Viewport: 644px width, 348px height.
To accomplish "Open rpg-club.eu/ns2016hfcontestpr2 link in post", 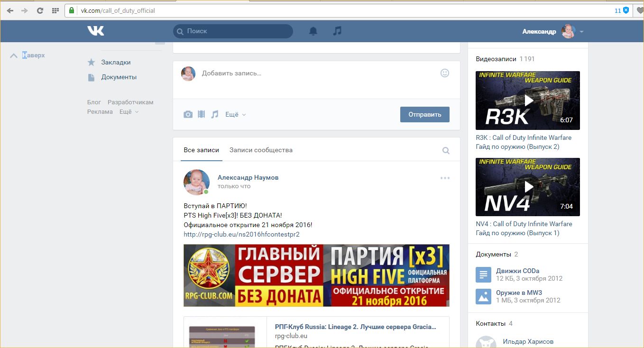I will (x=242, y=234).
